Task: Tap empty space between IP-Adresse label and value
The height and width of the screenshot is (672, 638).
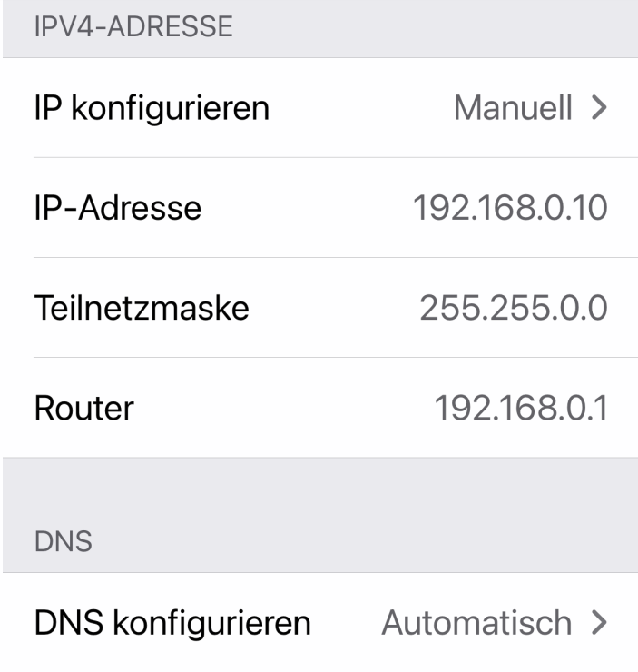Action: click(309, 208)
